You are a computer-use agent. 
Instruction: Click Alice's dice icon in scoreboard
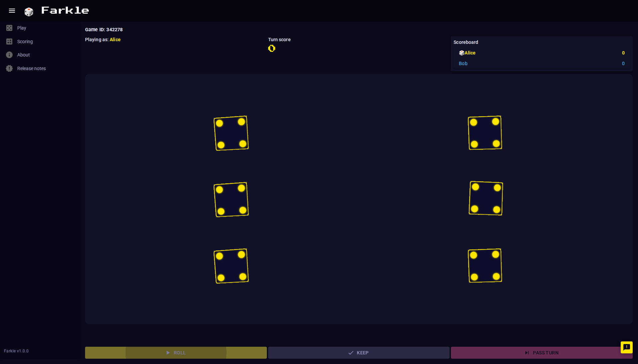pyautogui.click(x=462, y=53)
